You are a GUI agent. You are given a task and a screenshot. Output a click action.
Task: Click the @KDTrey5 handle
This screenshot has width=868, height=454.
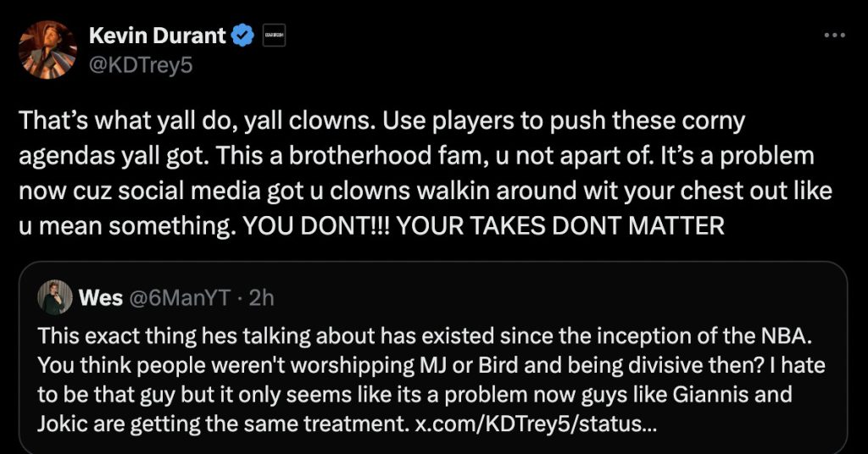[x=141, y=64]
